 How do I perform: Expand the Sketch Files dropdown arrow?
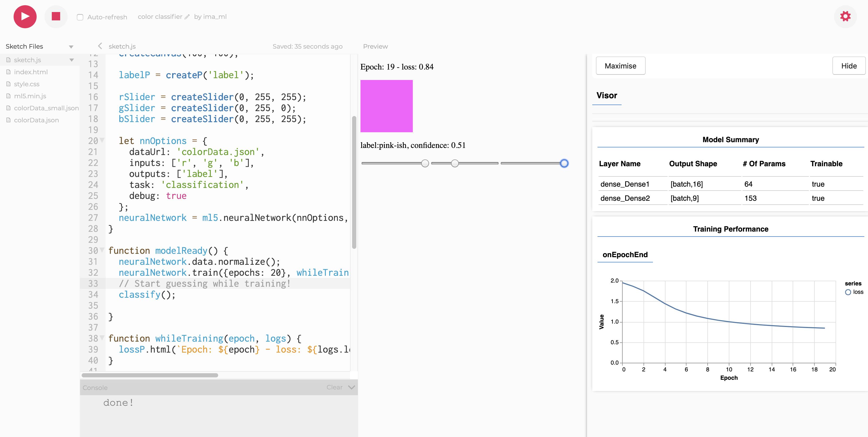(71, 47)
